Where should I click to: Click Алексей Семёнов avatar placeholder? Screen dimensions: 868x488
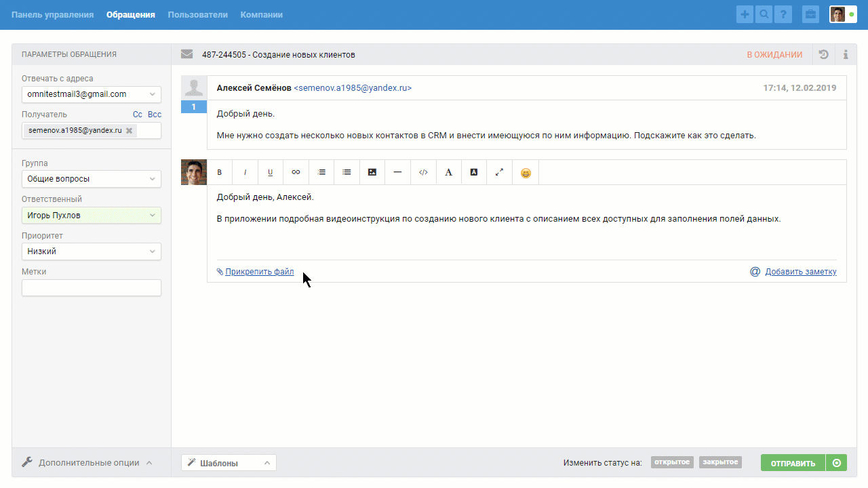(194, 88)
